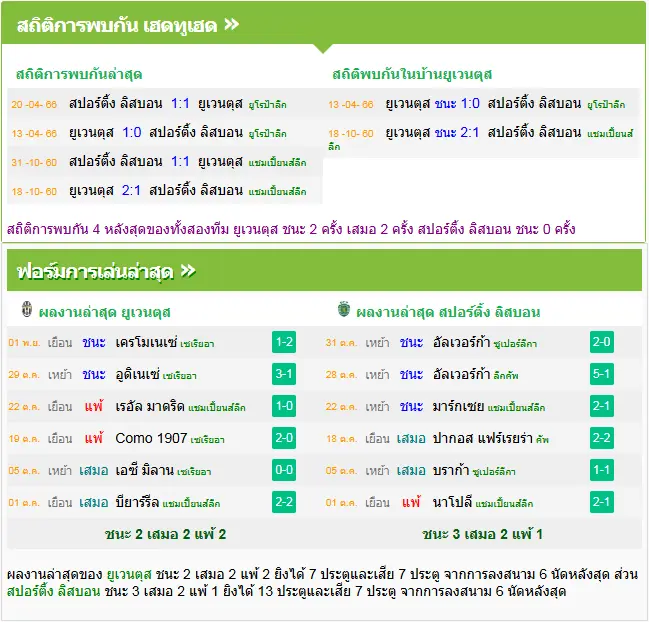Click the สถิติพบกันในบ้านยูเวนตุส subheading

412,74
